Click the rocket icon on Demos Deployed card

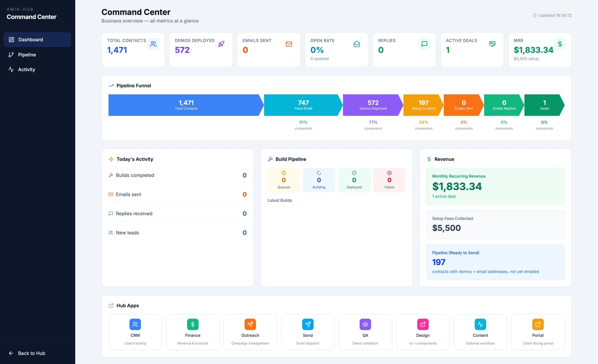pos(221,44)
